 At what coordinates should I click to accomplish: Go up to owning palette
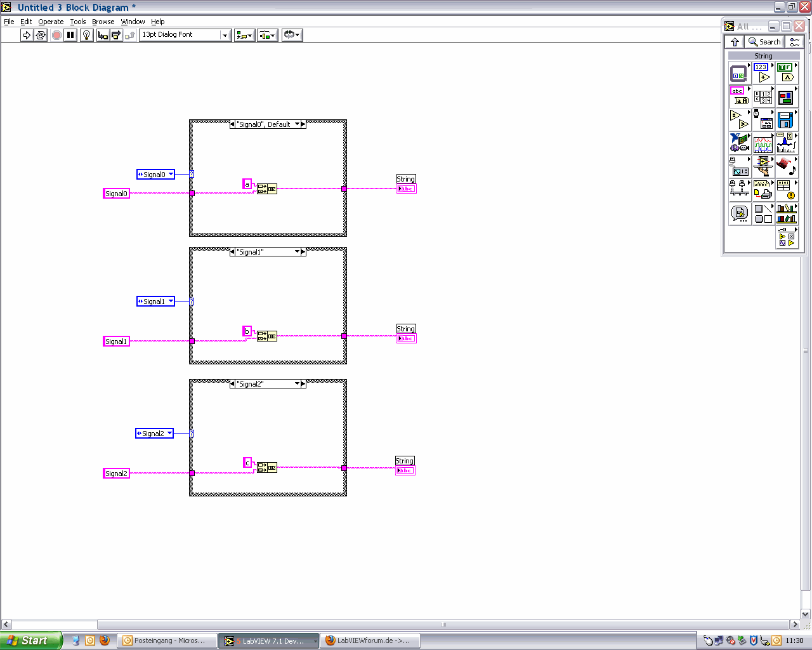(735, 42)
